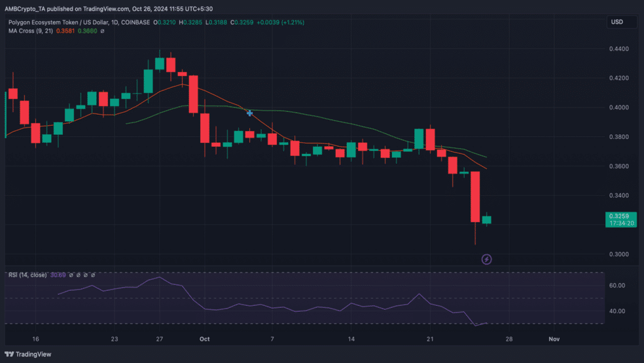The image size is (644, 363).
Task: Click the 0.3000 price axis label
Action: click(618, 254)
